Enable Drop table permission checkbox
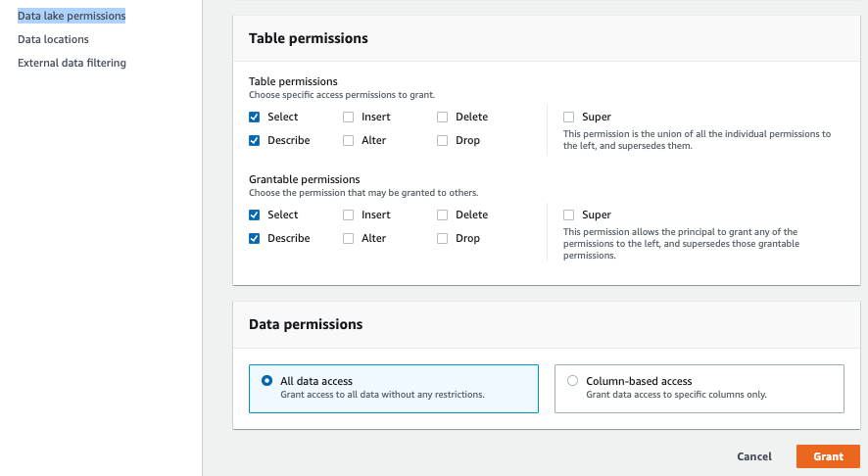868x476 pixels. pos(443,140)
